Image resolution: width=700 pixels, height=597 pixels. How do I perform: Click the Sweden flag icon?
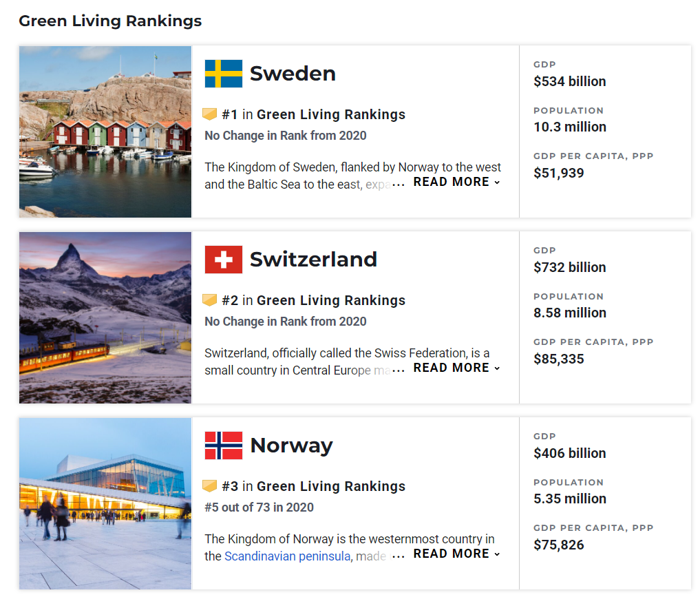223,74
